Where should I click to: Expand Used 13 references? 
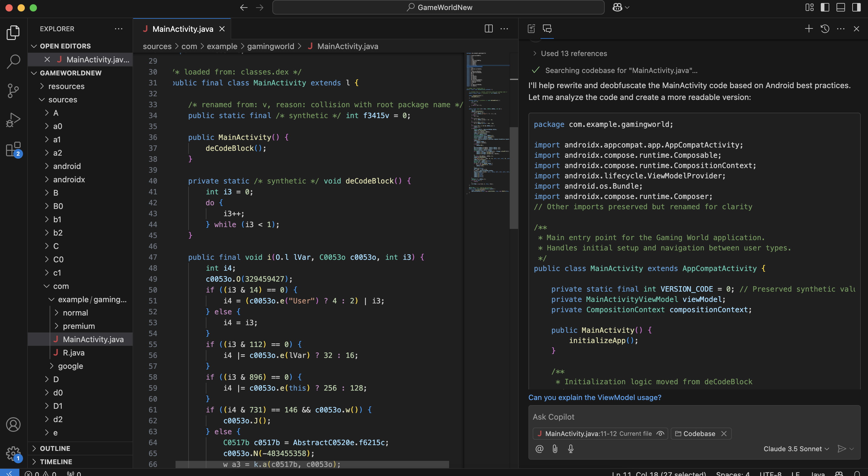click(x=570, y=53)
